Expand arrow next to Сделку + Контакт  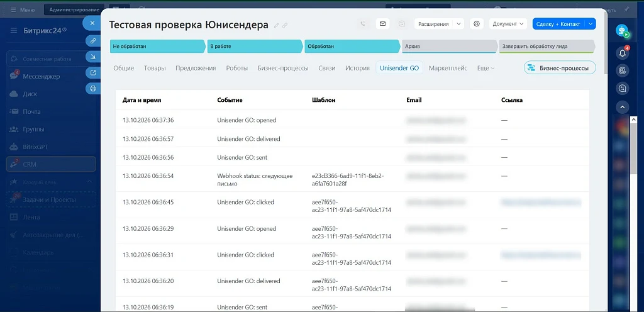[x=590, y=24]
